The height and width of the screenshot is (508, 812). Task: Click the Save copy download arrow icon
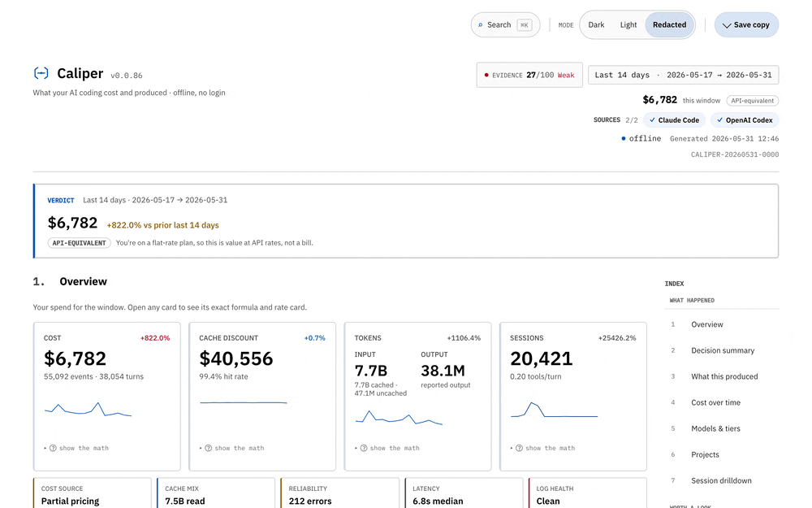click(727, 25)
